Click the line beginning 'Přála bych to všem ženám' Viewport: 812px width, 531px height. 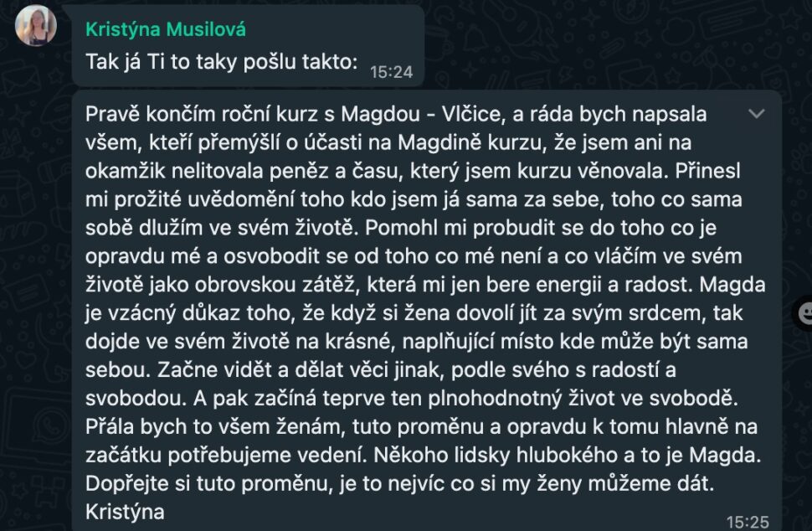(x=422, y=427)
